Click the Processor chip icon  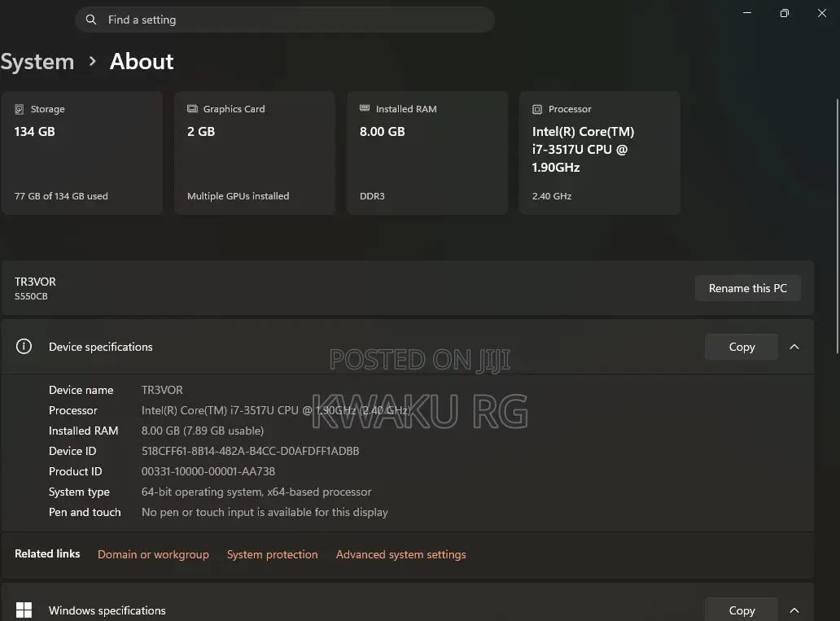[x=536, y=109]
